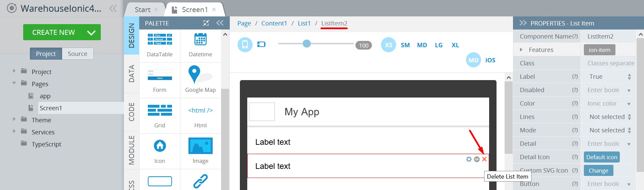Open the CODE side tab
This screenshot has width=644, height=190.
[x=131, y=112]
